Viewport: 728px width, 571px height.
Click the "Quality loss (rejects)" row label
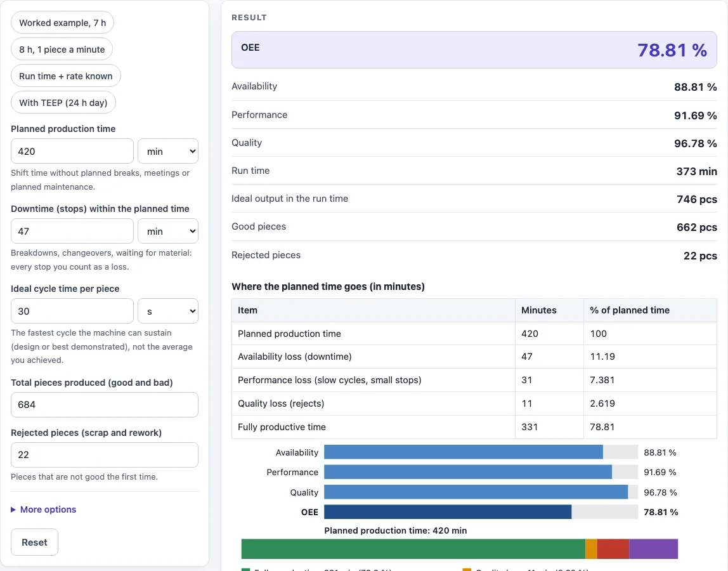pos(281,404)
